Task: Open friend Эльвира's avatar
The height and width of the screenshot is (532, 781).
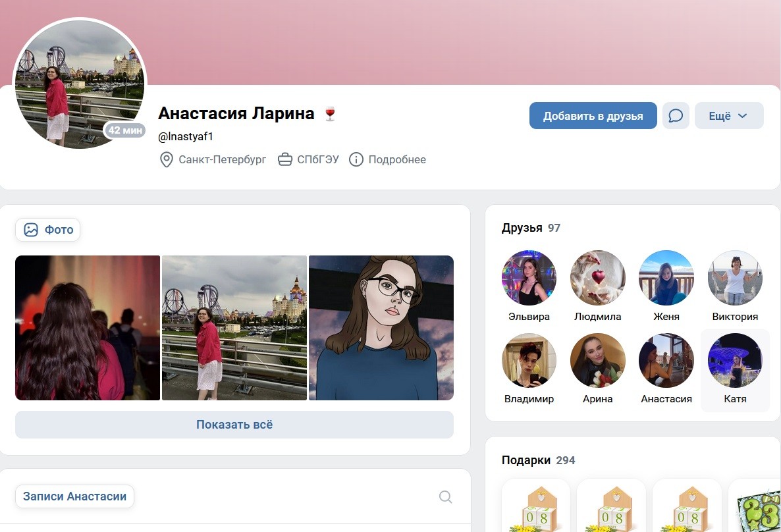Action: 529,277
